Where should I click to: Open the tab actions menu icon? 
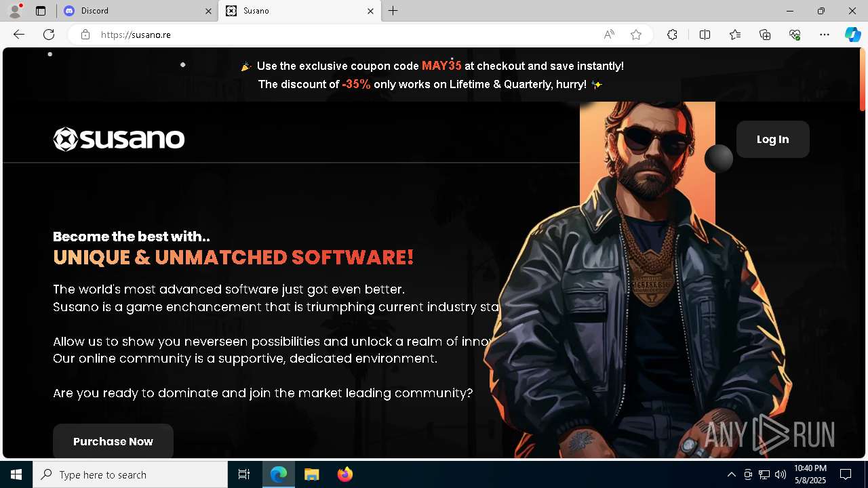click(41, 11)
